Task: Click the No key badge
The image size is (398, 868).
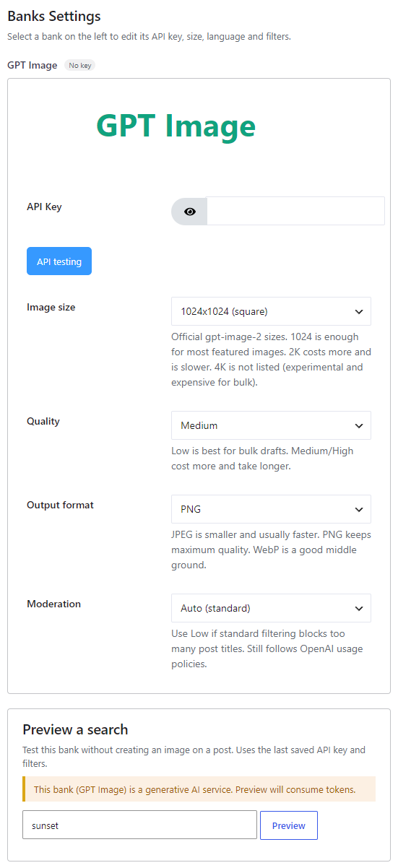Action: click(x=79, y=66)
